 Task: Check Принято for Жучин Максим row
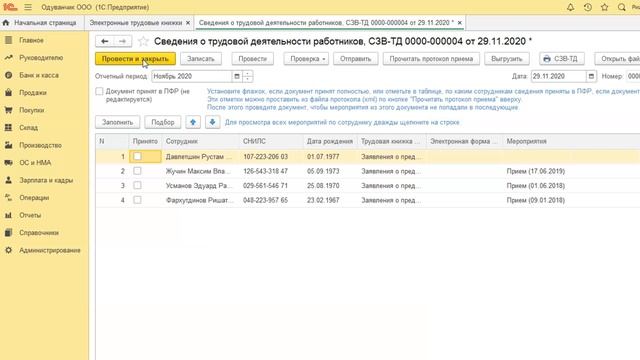click(137, 171)
